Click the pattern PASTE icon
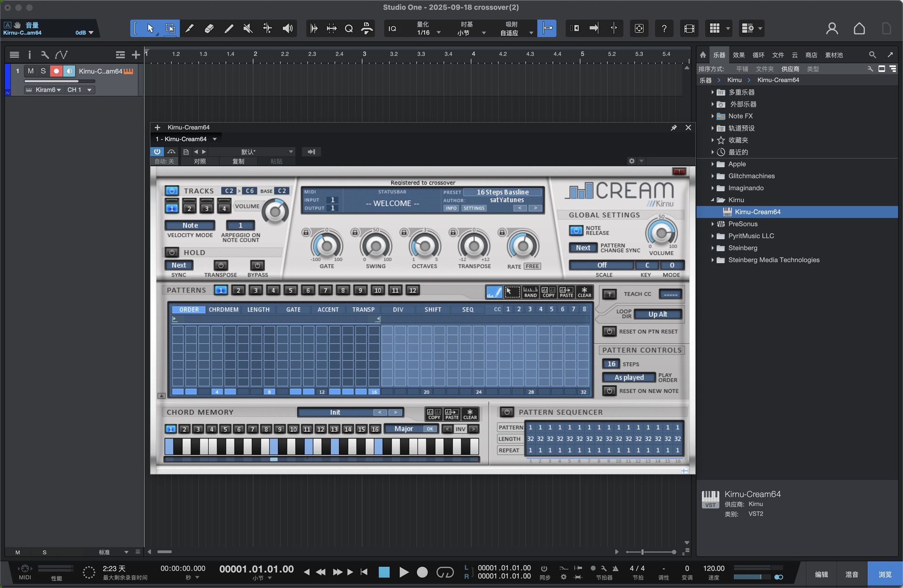903x588 pixels. (566, 292)
